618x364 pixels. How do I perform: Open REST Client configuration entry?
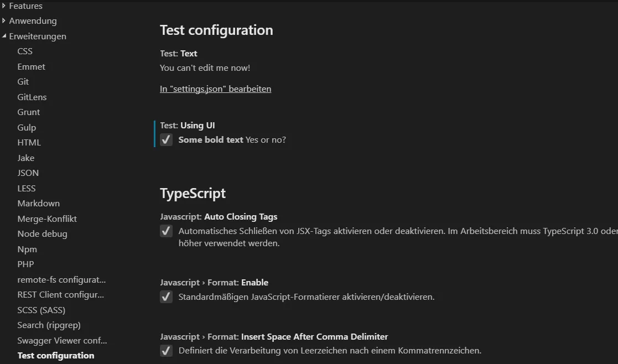[x=60, y=295]
